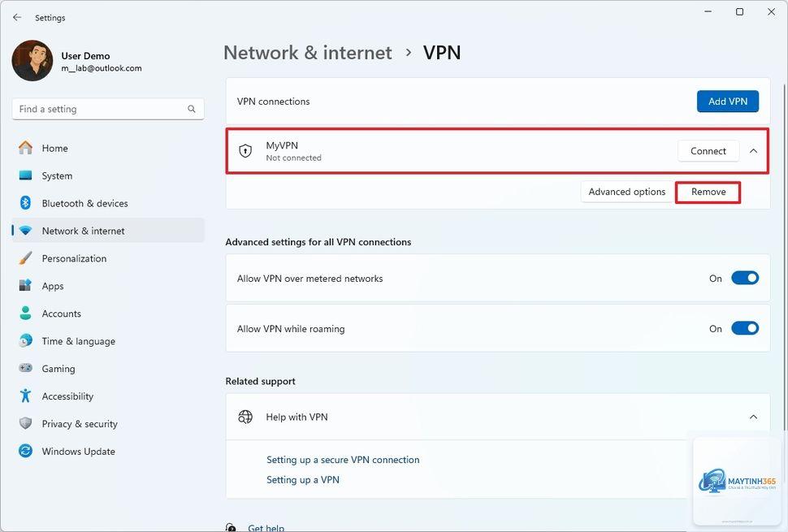Click the Home house icon
Image resolution: width=788 pixels, height=532 pixels.
25,148
